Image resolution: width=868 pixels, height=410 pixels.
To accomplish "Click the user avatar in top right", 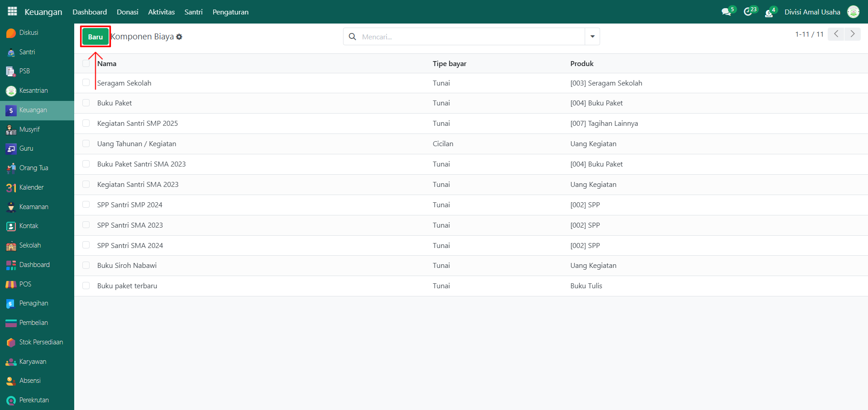I will point(853,12).
